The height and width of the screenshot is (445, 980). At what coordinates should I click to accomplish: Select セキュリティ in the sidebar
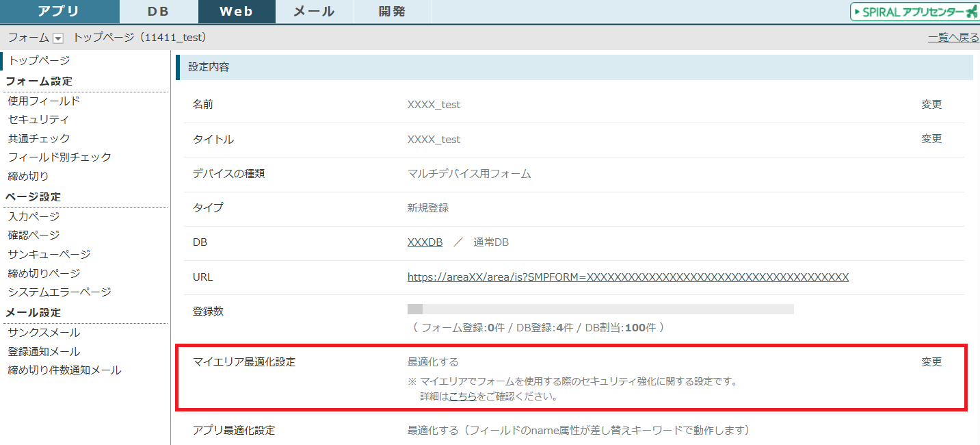point(38,120)
